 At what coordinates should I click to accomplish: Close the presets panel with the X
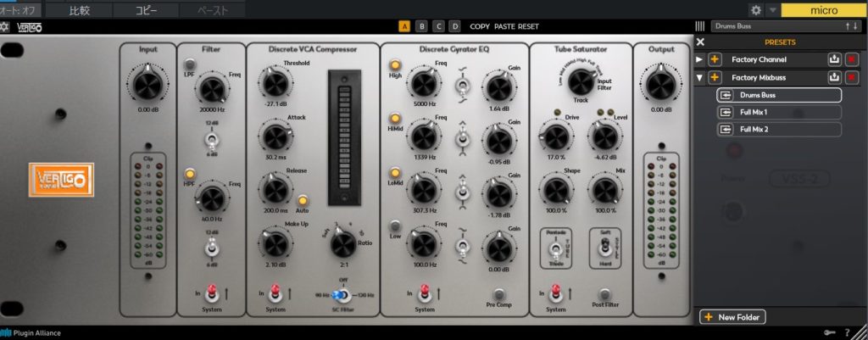pos(700,42)
